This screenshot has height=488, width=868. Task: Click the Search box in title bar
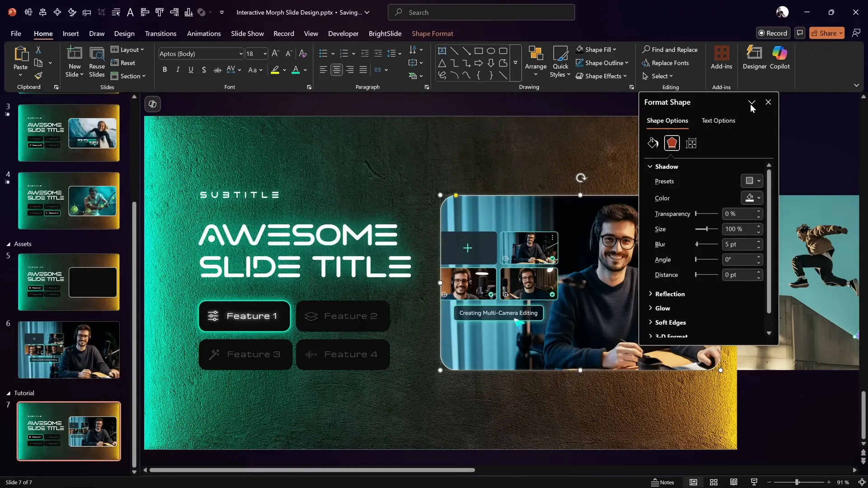(481, 12)
